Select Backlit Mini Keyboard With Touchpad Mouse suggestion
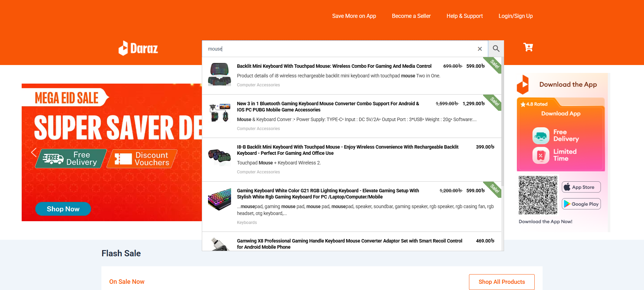644x290 pixels. tap(352, 76)
